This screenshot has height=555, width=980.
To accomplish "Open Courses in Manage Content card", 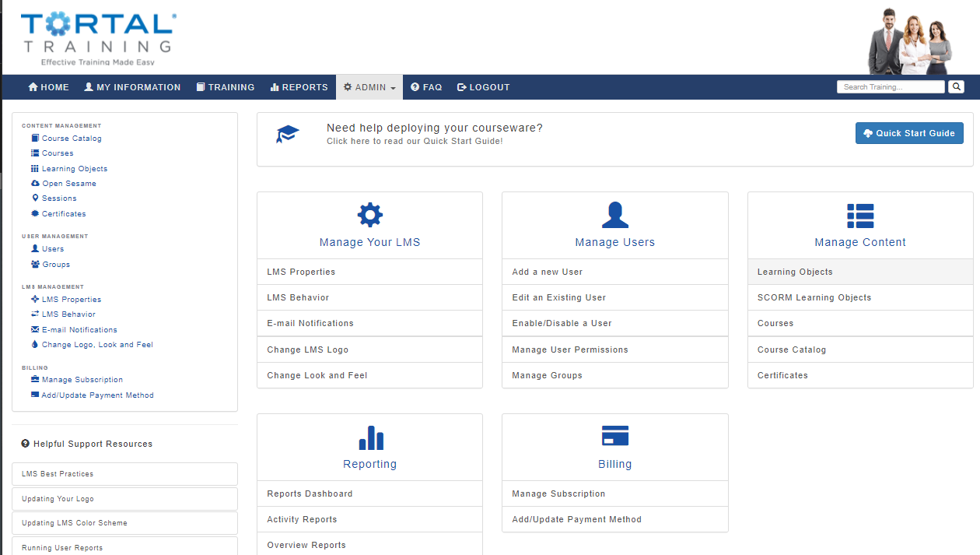I will pyautogui.click(x=860, y=323).
